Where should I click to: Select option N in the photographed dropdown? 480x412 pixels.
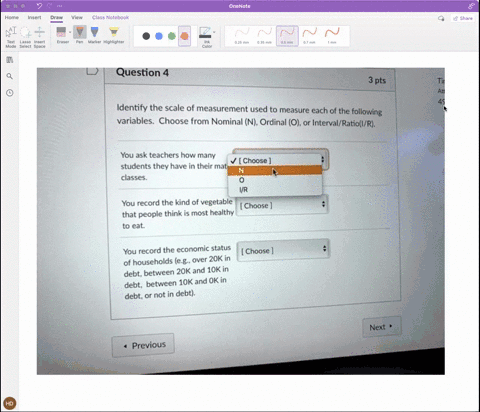coord(275,170)
